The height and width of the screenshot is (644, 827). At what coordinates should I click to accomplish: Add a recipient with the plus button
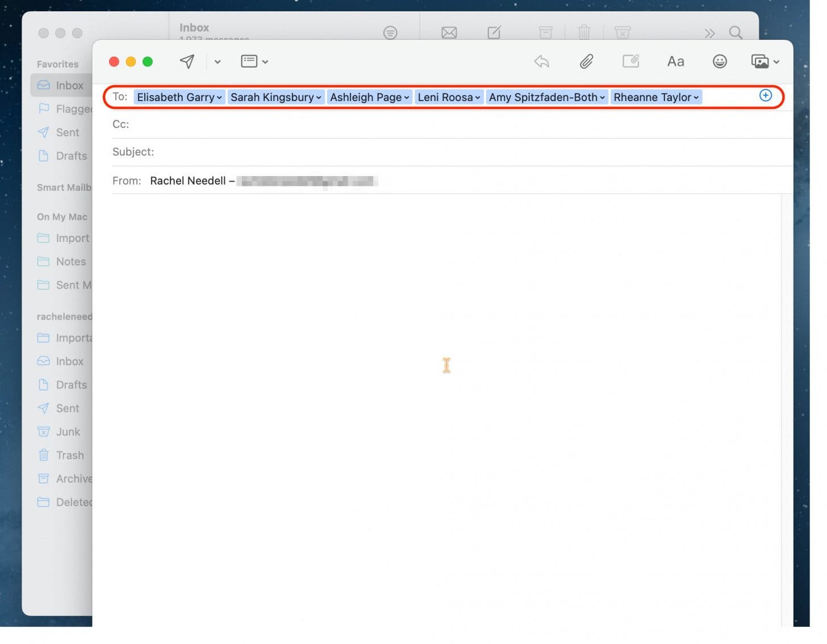point(766,96)
